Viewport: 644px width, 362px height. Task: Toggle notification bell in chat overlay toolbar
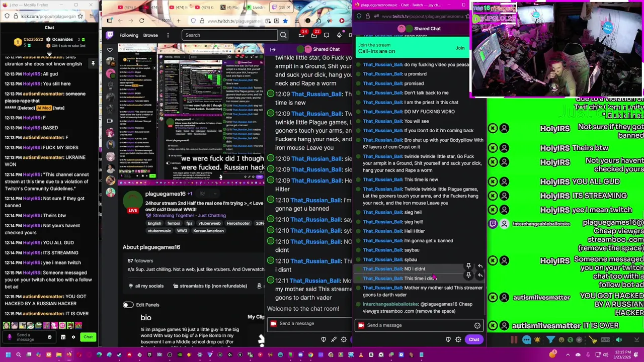[x=537, y=340]
